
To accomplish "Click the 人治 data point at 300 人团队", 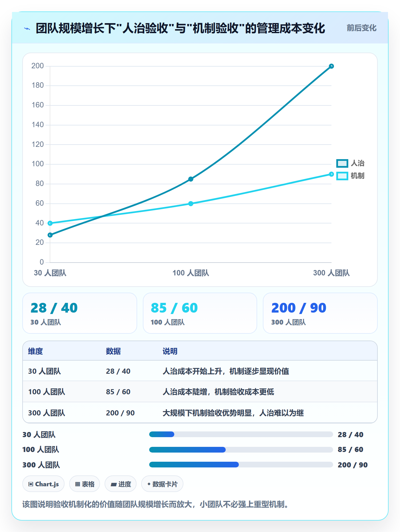I will pos(331,66).
